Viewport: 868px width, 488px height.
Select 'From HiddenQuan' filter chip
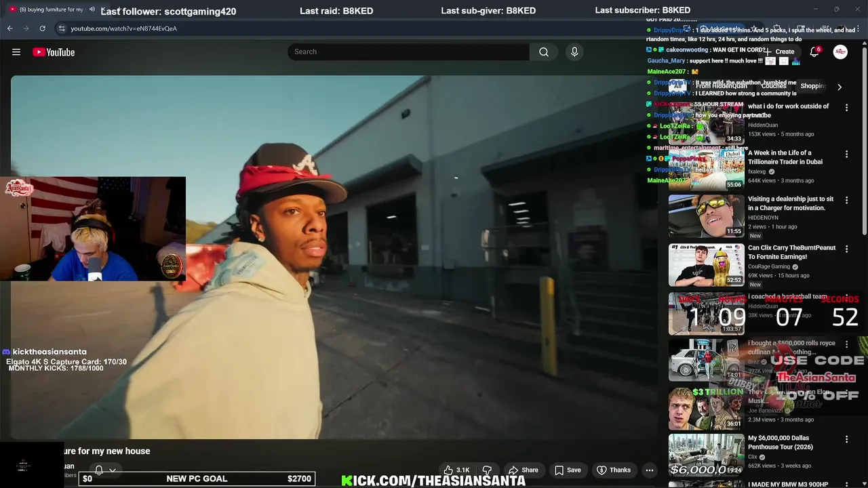pyautogui.click(x=722, y=86)
